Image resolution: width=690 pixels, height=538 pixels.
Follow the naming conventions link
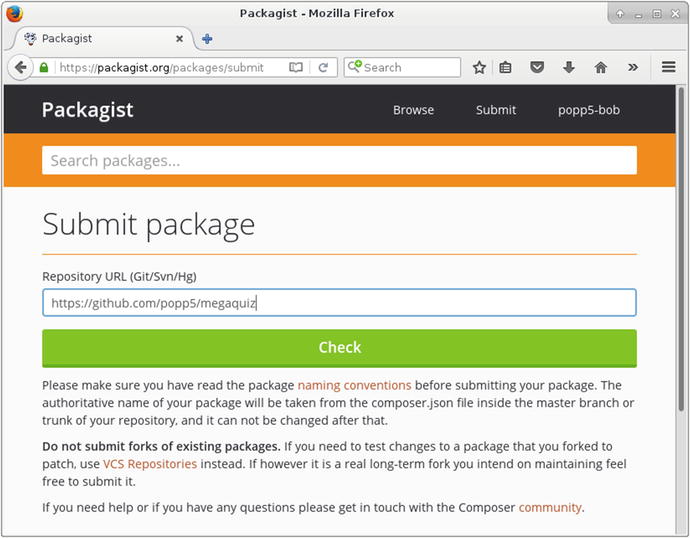354,385
